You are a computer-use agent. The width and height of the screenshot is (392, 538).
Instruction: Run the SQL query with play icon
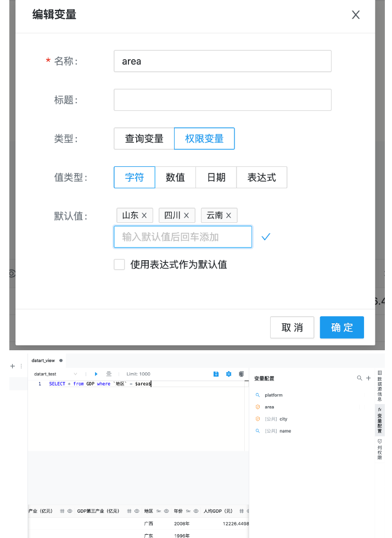[x=97, y=374]
